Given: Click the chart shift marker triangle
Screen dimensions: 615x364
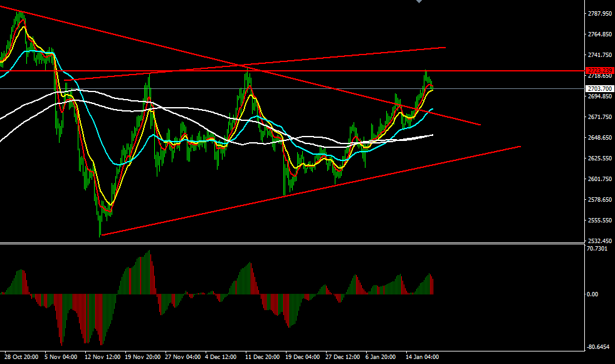Looking at the screenshot, I should coord(419,2).
